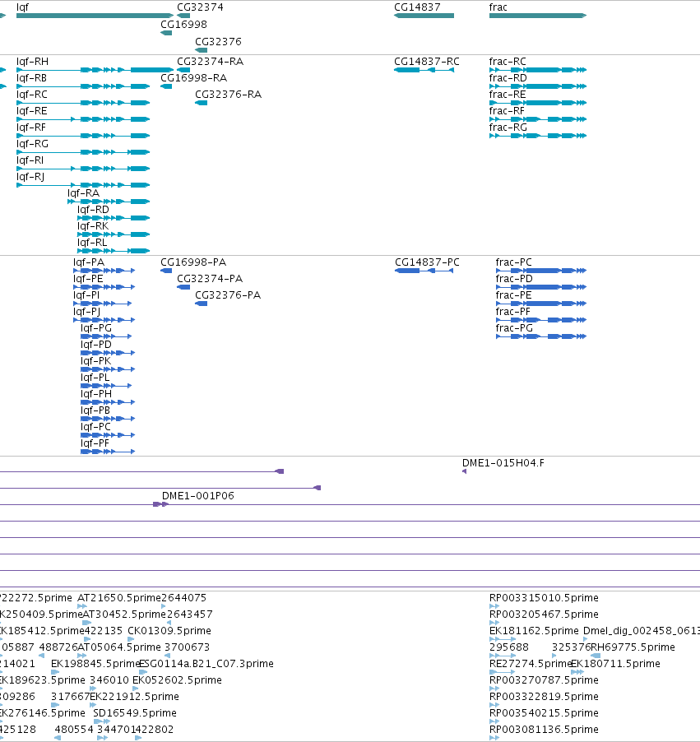This screenshot has width=700, height=742.
Task: Select protein lqf-PA
Action: point(104,271)
